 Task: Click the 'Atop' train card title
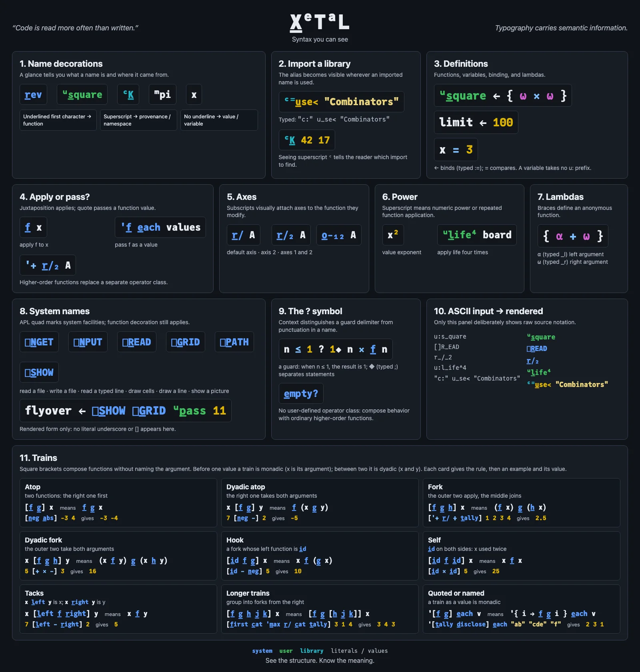pos(32,487)
